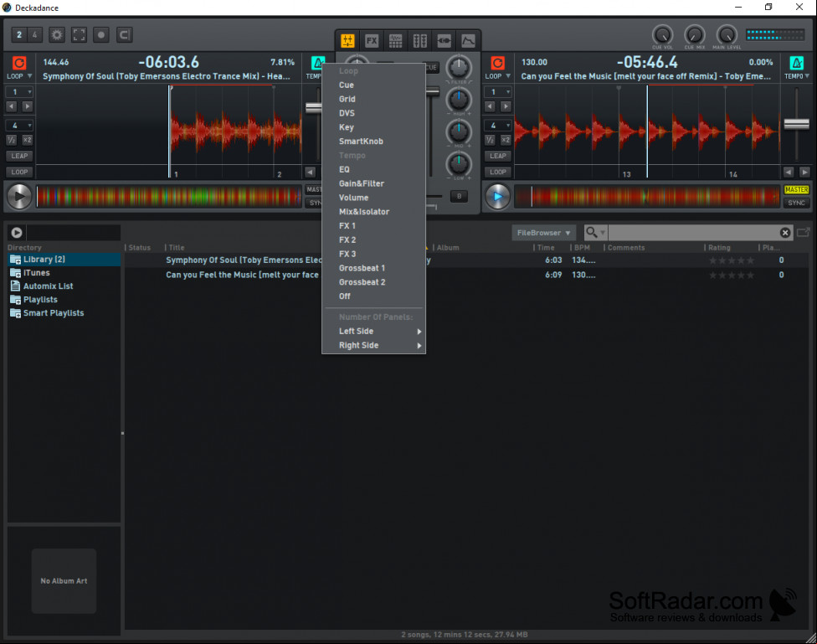Open the mixer panel tab icon
Image resolution: width=817 pixels, height=644 pixels.
tap(347, 41)
